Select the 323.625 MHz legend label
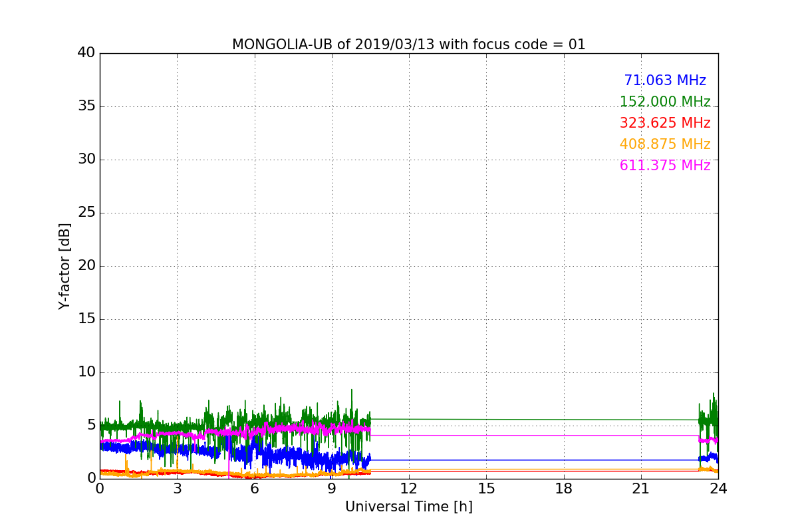 click(665, 123)
